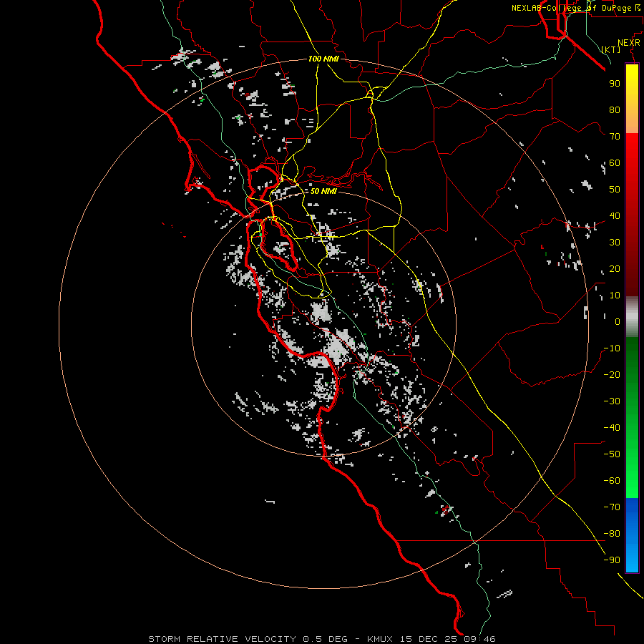Click the NEXLAB-College of DuPage header text

pos(575,8)
